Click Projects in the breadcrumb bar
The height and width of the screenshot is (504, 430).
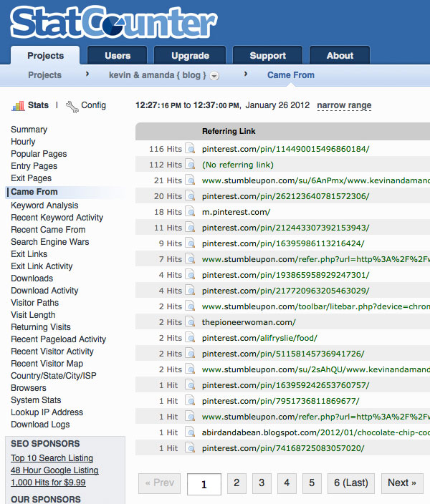[x=44, y=75]
